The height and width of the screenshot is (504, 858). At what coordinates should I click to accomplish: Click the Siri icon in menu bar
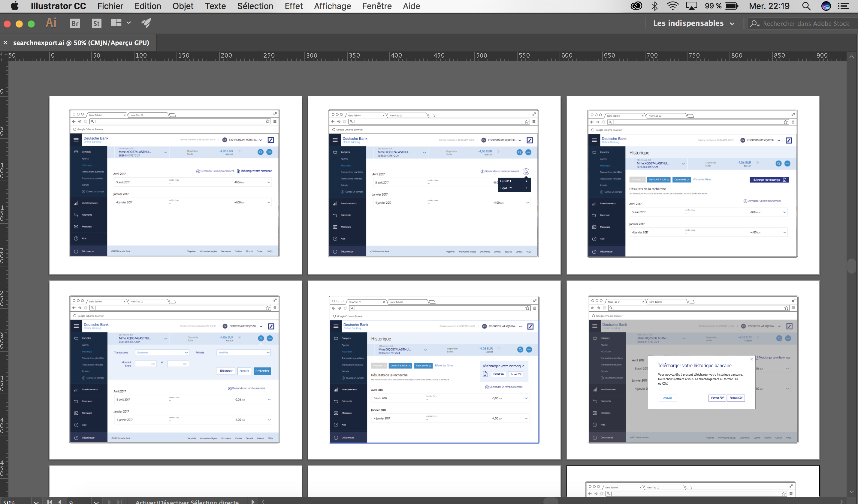point(826,6)
